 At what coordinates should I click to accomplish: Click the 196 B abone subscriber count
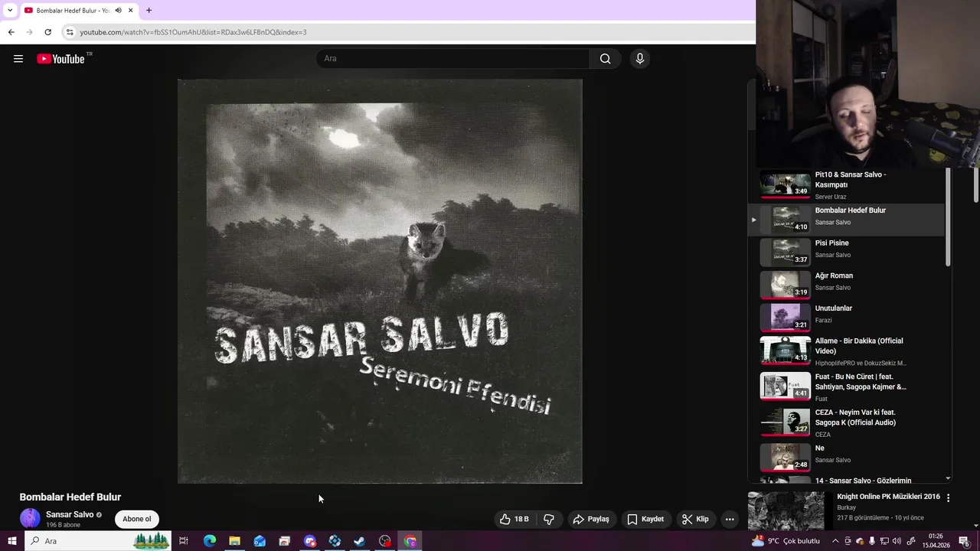click(x=63, y=525)
